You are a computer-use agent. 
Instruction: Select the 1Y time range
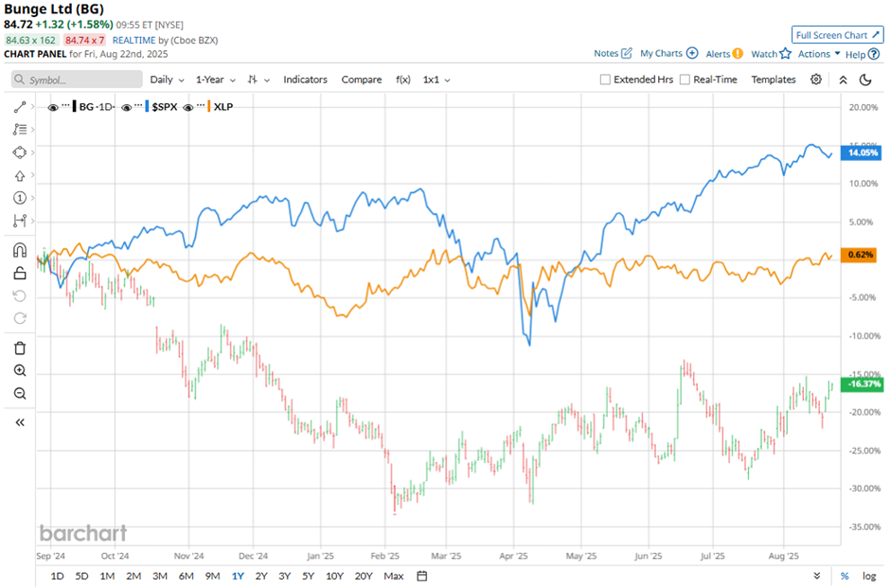pyautogui.click(x=238, y=576)
